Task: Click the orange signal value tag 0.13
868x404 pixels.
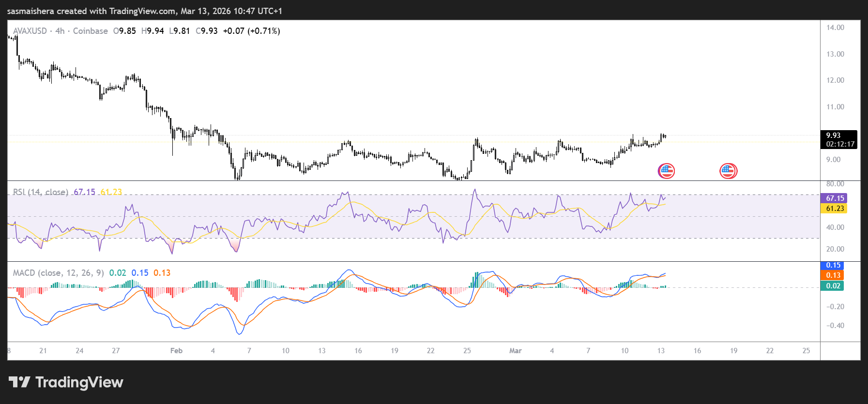Action: pyautogui.click(x=832, y=275)
